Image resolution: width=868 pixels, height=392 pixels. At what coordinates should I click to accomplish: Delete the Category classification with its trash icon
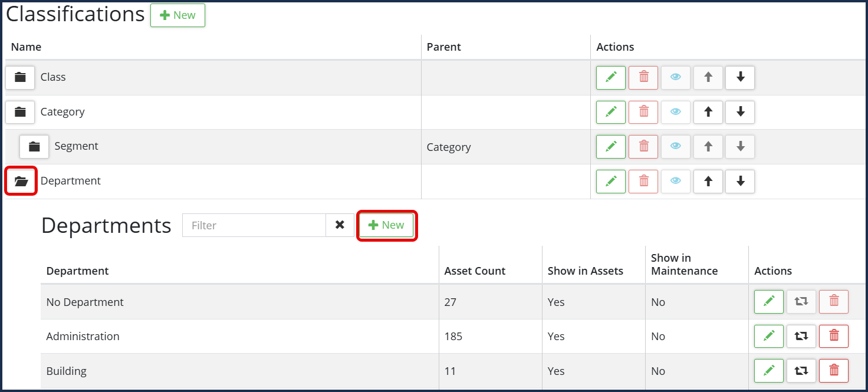pos(643,112)
